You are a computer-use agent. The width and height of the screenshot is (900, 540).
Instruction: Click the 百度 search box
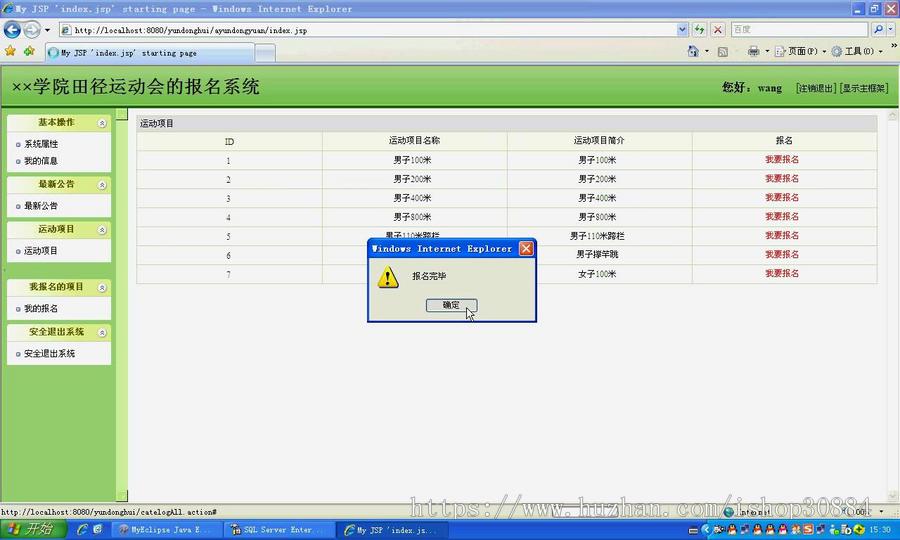[799, 29]
